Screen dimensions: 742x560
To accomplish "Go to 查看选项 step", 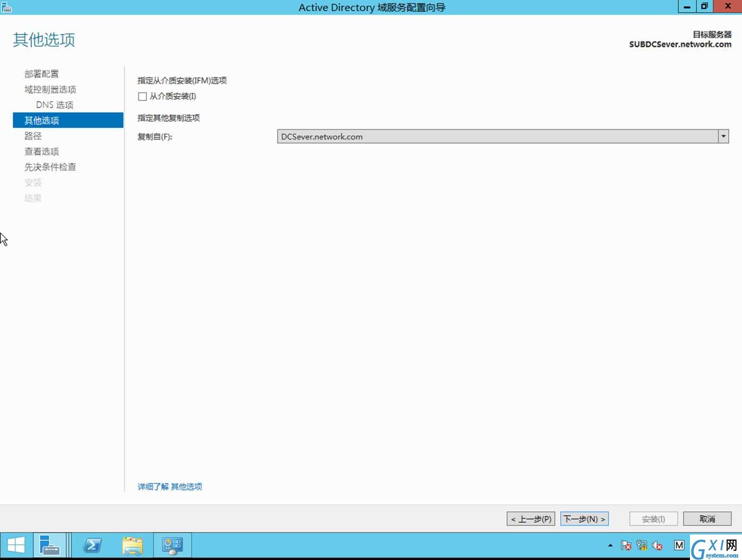I will click(x=41, y=151).
